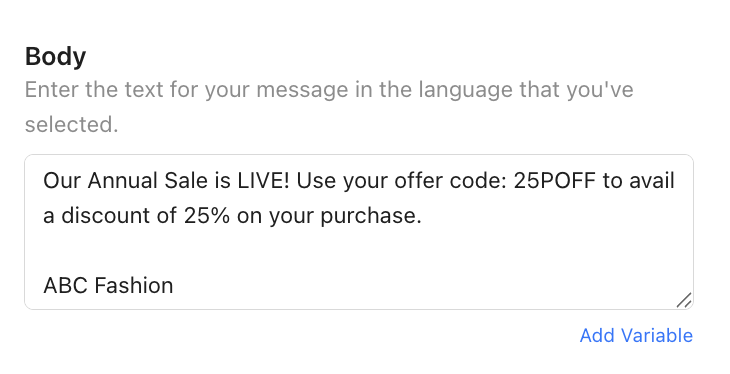Click the word avail at line end
Viewport: 730px width, 374px height.
coord(652,181)
